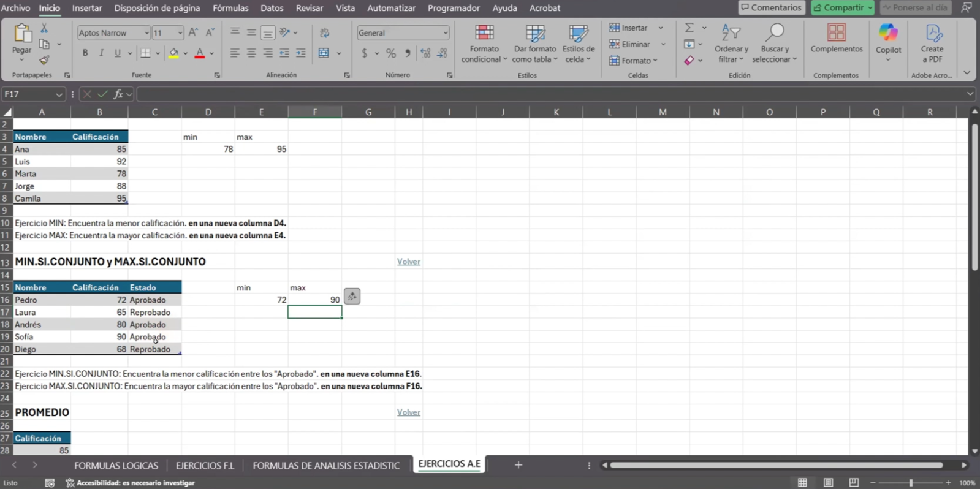The height and width of the screenshot is (489, 980).
Task: Select the Copiar formato paintbrush icon
Action: tap(44, 60)
